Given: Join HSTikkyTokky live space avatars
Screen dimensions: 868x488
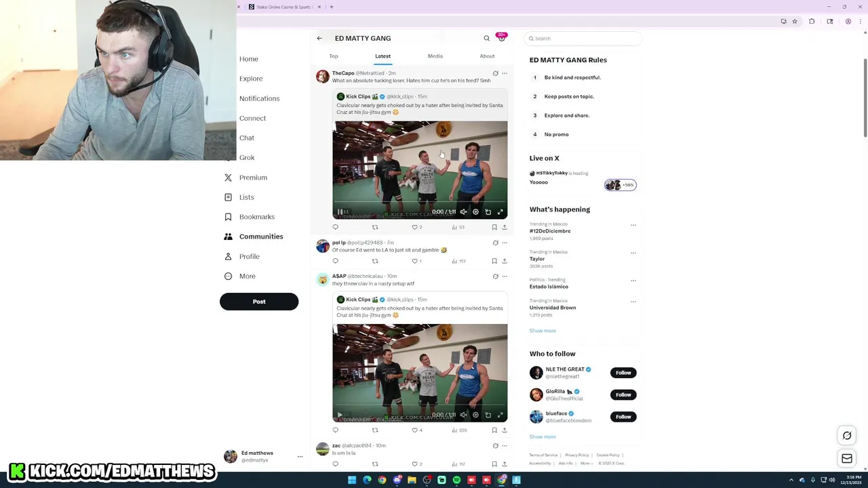Looking at the screenshot, I should (620, 185).
